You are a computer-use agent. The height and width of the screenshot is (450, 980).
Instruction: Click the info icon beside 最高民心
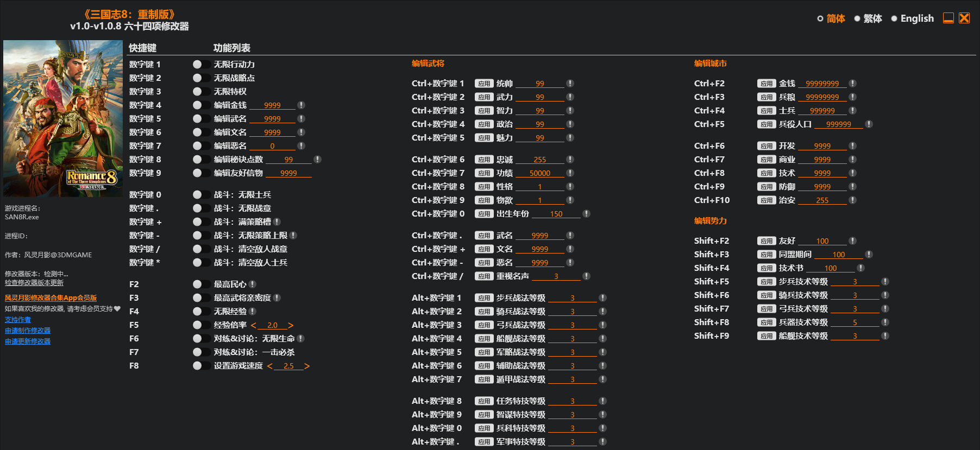click(x=253, y=284)
